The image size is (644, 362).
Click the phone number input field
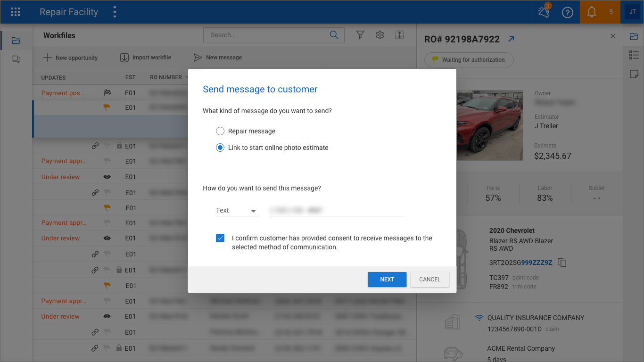click(338, 211)
